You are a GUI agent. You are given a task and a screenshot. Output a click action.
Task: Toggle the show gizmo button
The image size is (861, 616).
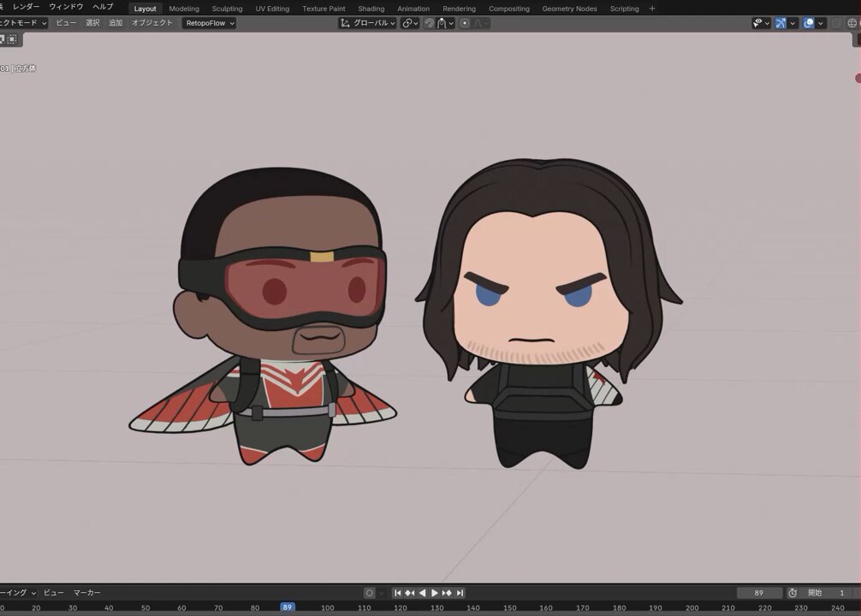pyautogui.click(x=781, y=23)
